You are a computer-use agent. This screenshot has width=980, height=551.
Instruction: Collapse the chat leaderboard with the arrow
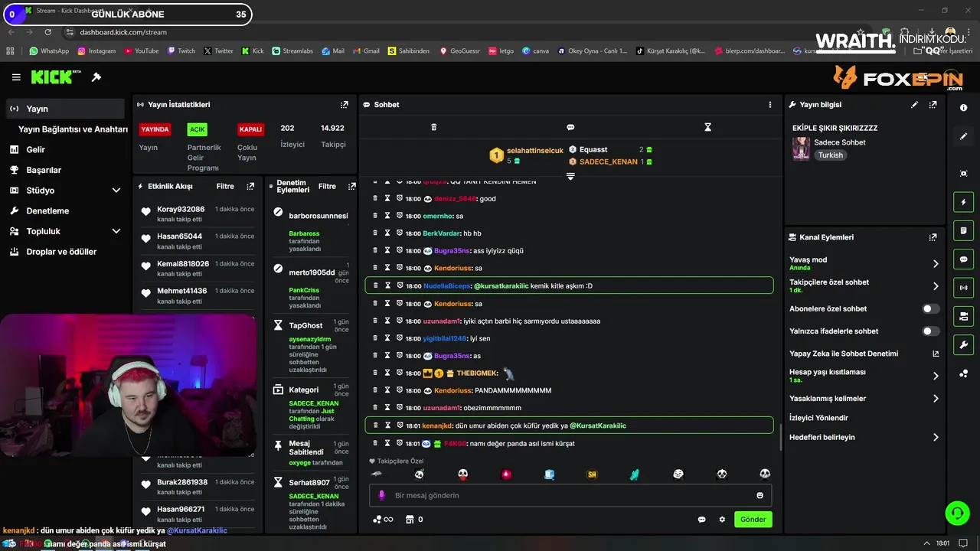pyautogui.click(x=570, y=176)
